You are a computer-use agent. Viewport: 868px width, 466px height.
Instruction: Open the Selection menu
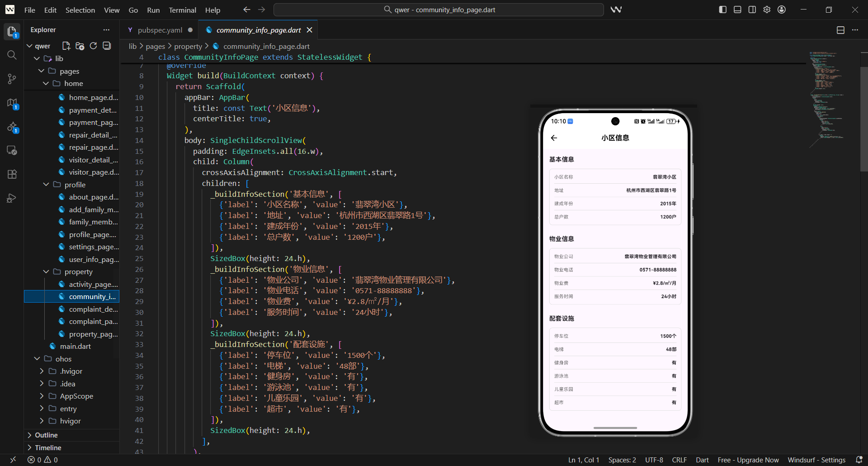pos(80,10)
